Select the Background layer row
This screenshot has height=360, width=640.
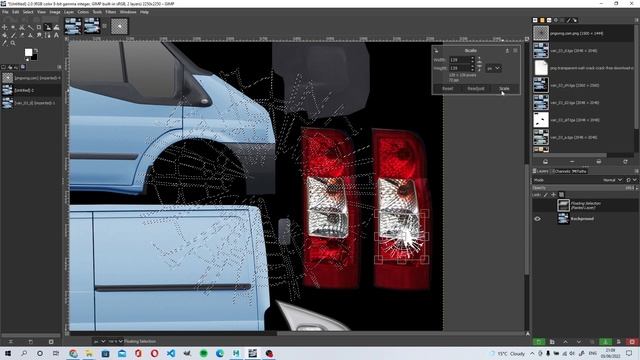point(584,219)
